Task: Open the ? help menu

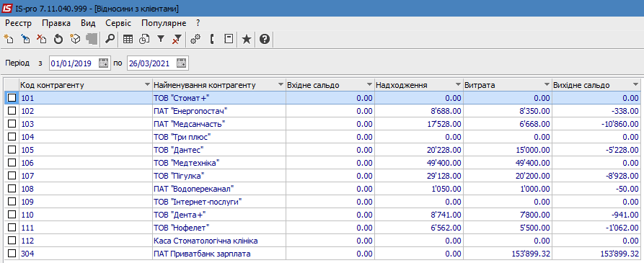Action: coord(198,23)
